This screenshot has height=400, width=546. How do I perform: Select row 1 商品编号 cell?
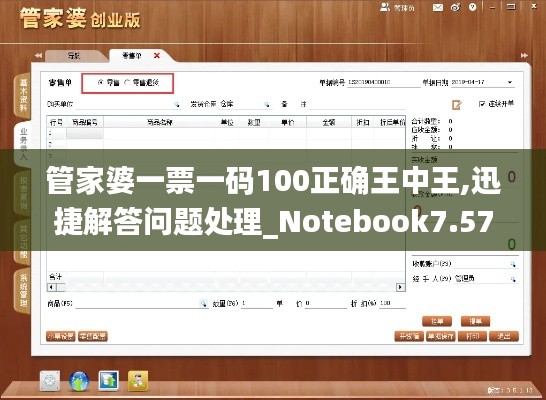(x=85, y=133)
